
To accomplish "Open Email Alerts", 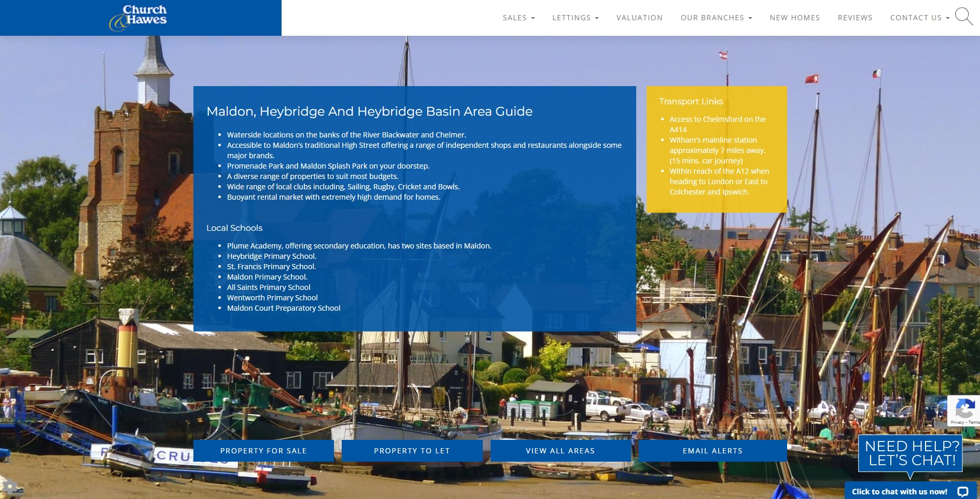I will [712, 451].
